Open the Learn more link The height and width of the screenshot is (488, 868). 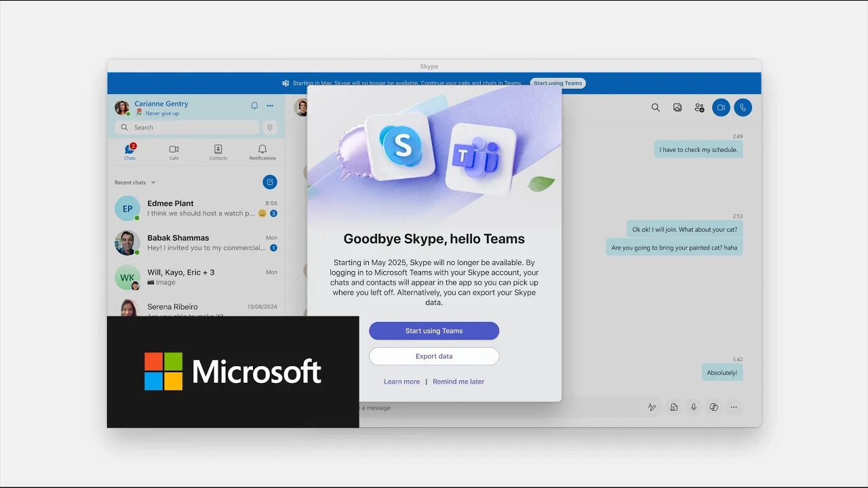[401, 382]
